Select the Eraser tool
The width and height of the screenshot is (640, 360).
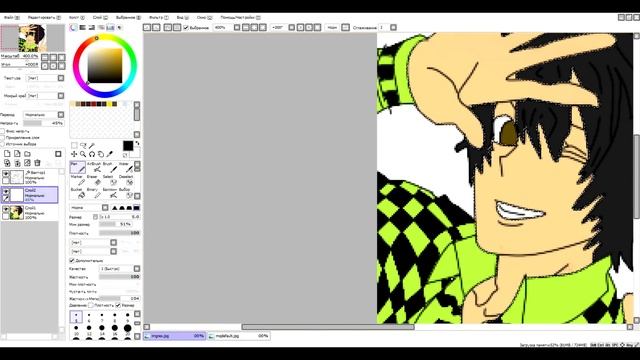tap(94, 180)
